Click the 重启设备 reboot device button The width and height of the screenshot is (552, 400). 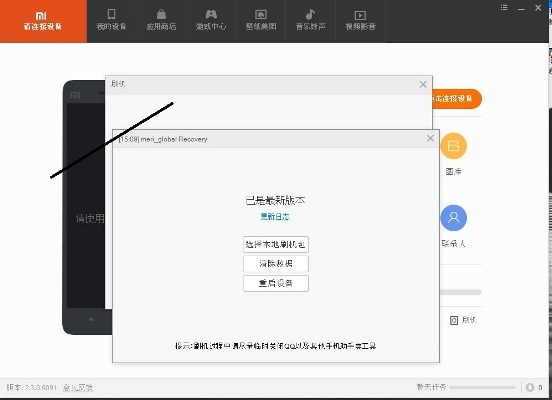click(x=276, y=283)
